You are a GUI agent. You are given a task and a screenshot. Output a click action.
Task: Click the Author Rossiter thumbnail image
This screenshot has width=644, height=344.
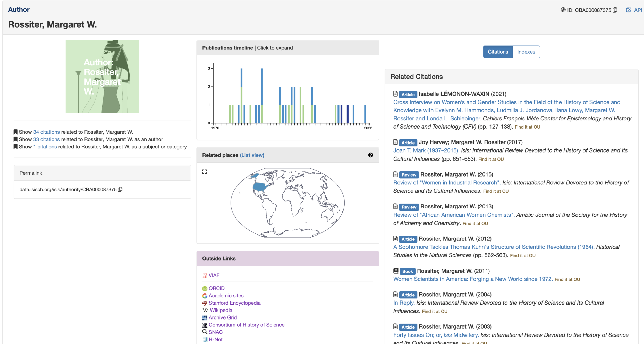click(102, 77)
